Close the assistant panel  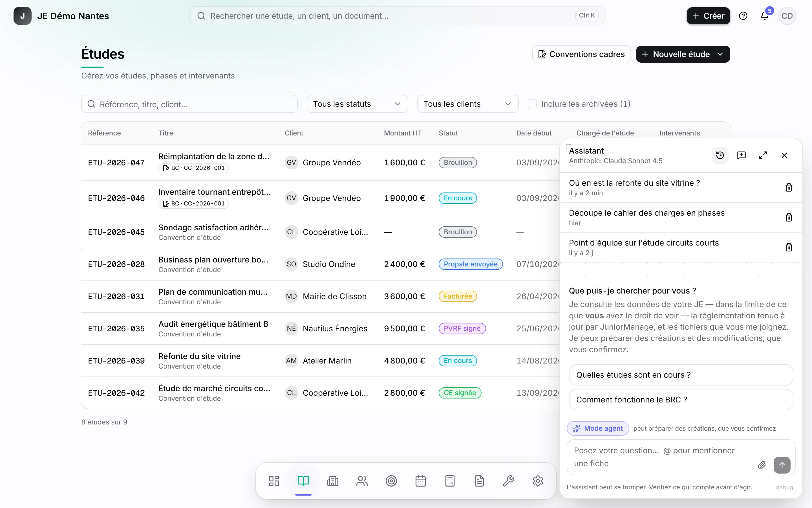(784, 155)
